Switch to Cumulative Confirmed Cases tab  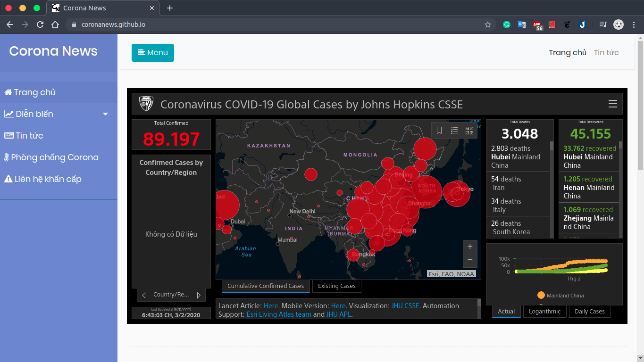266,286
